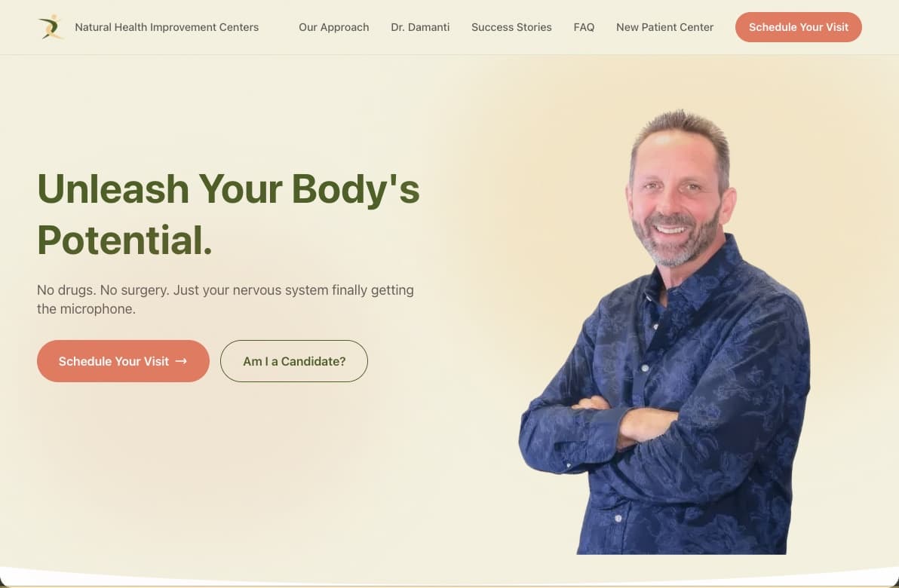Click the Unleash Your Body's heading line
Screen dimensions: 899x588
[229, 189]
